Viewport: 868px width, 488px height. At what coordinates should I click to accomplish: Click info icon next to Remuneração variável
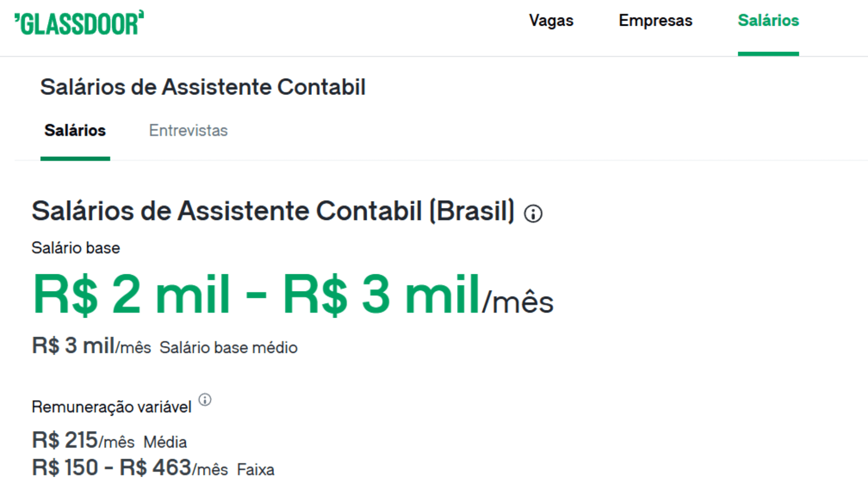click(x=205, y=400)
